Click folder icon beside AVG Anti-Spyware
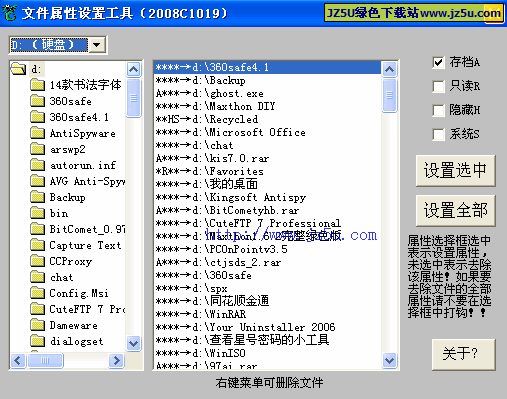This screenshot has width=507, height=399. coord(37,181)
